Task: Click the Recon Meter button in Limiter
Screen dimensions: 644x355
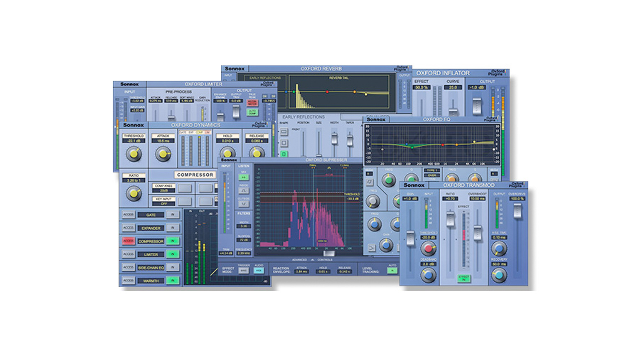Action: [252, 103]
